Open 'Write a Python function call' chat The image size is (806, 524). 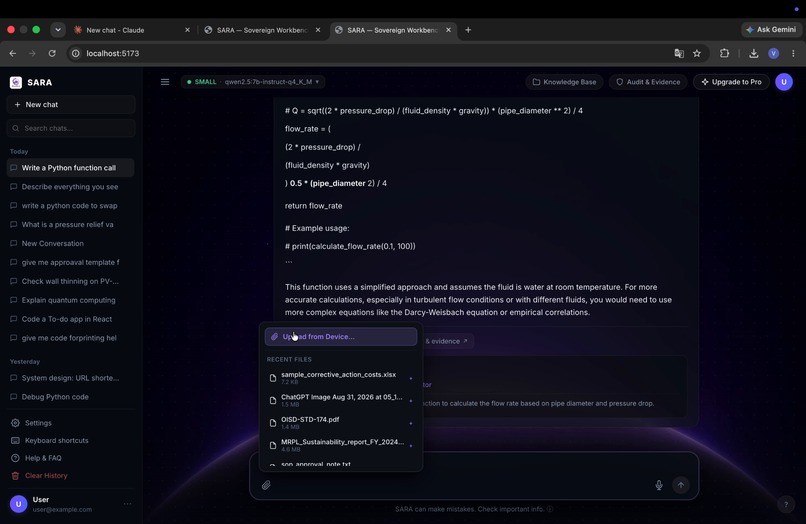[71, 168]
